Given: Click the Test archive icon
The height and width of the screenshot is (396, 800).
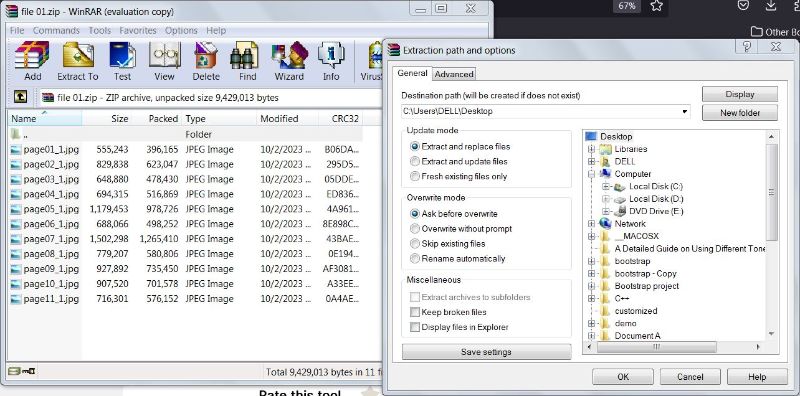Looking at the screenshot, I should click(x=122, y=55).
